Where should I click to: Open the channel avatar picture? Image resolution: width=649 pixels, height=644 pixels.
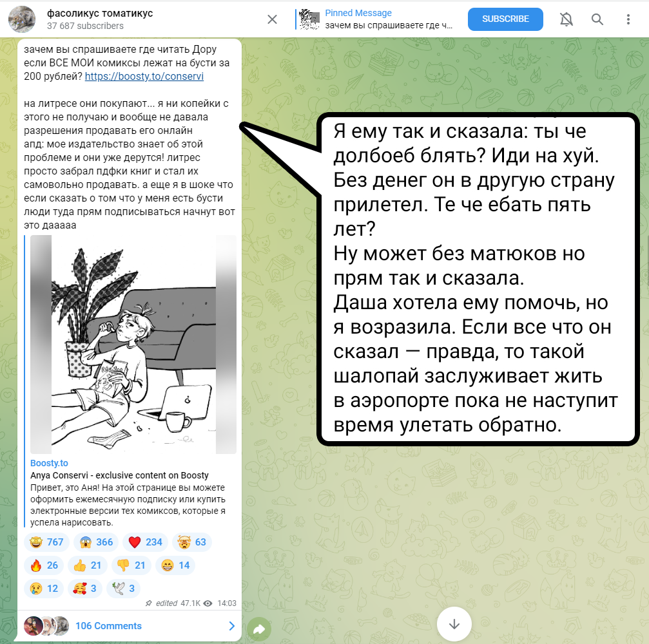(x=22, y=19)
